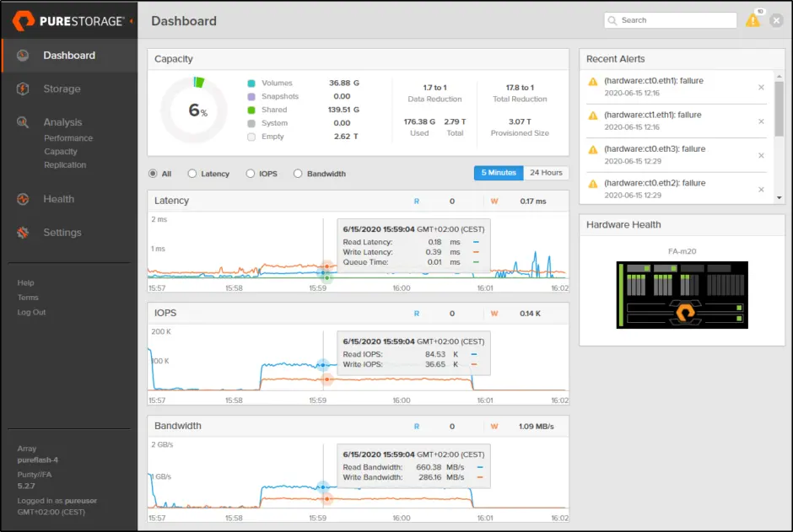Viewport: 793px width, 532px height.
Task: Select the 5 Minutes tab
Action: click(x=498, y=172)
